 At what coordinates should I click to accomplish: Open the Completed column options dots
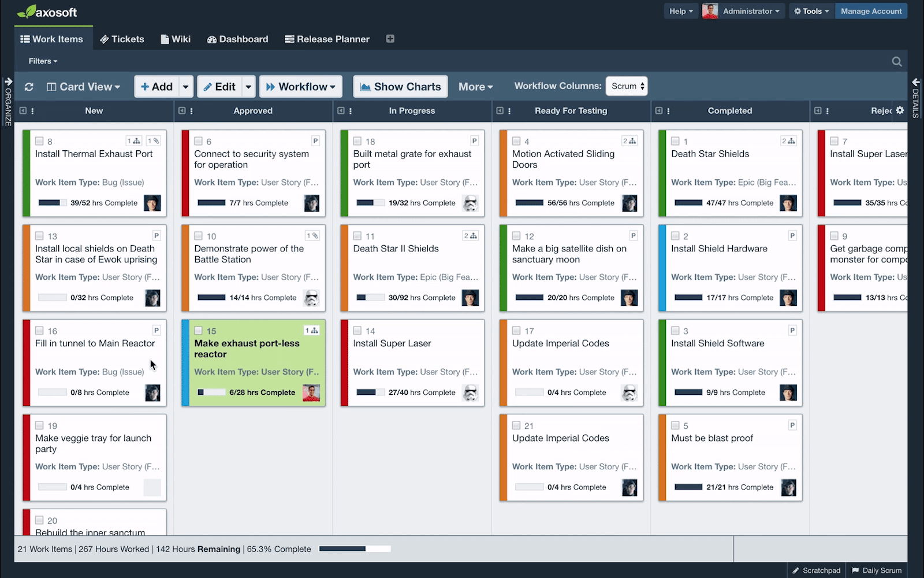(669, 111)
